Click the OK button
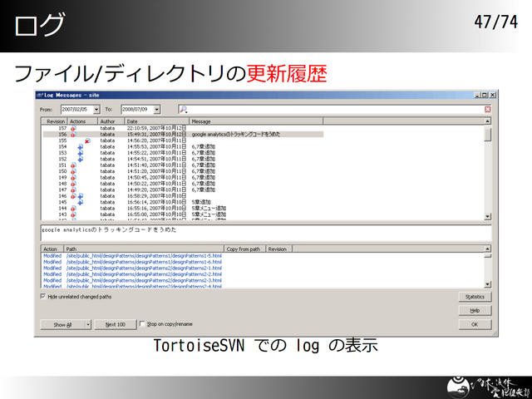The height and width of the screenshot is (399, 532). coord(475,324)
